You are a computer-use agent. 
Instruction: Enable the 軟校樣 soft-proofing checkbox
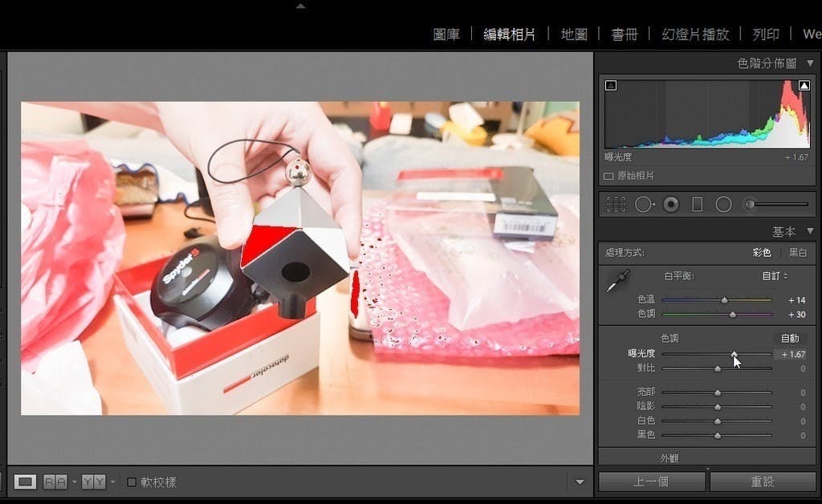pos(133,482)
